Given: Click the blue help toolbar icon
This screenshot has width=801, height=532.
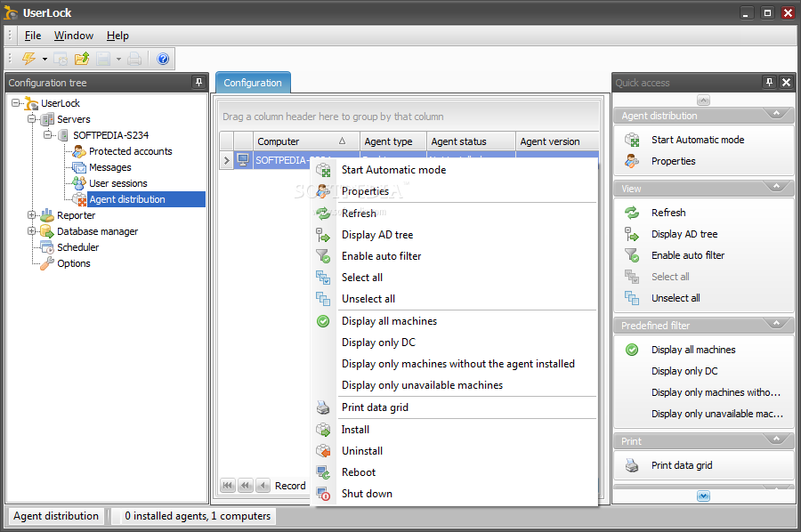Looking at the screenshot, I should [163, 59].
